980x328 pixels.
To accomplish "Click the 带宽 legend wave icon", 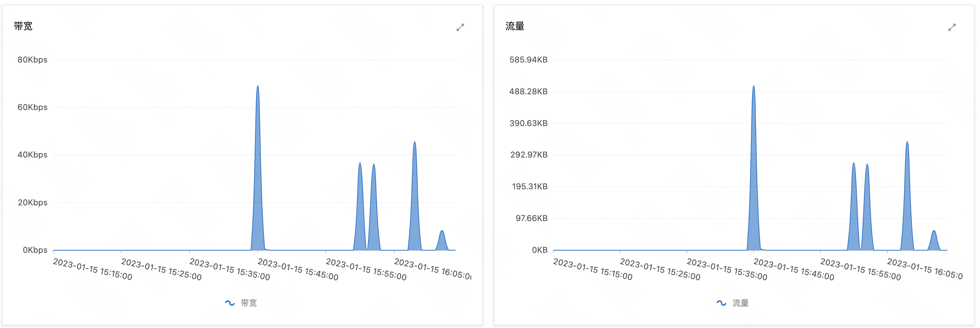I will 229,303.
